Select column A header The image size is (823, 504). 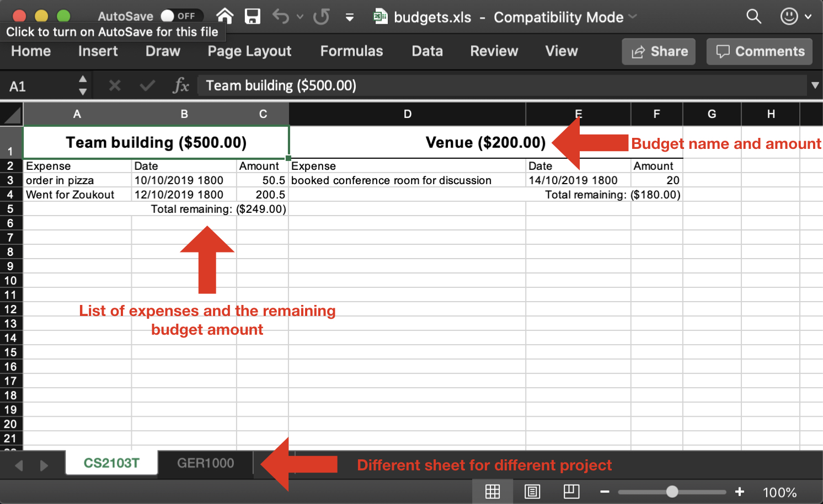pyautogui.click(x=77, y=114)
